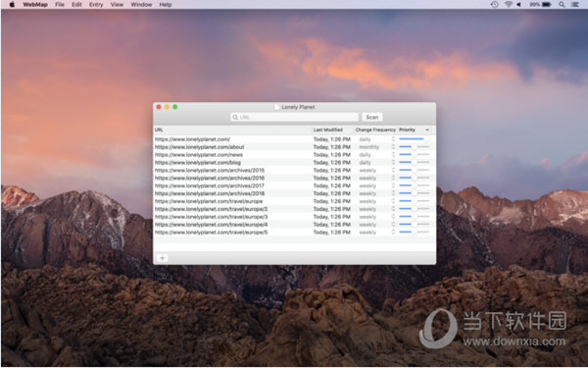Open change frequency dropdown for /about row
The height and width of the screenshot is (368, 588).
click(x=375, y=147)
